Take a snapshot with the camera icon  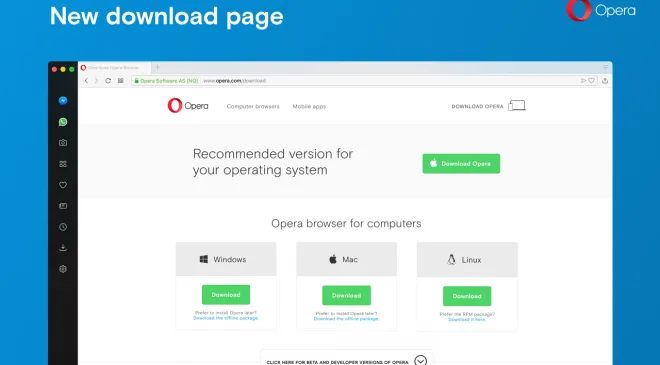(x=63, y=143)
